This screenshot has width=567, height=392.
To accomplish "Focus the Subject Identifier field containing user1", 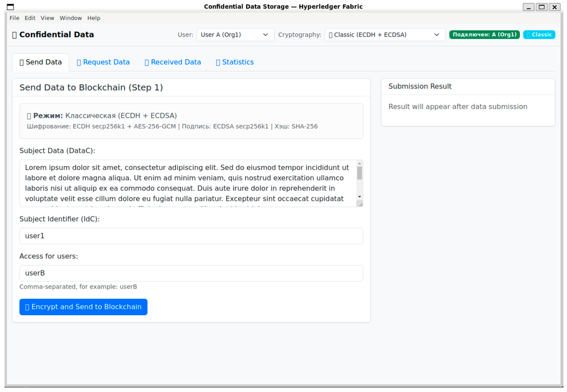I will [191, 236].
